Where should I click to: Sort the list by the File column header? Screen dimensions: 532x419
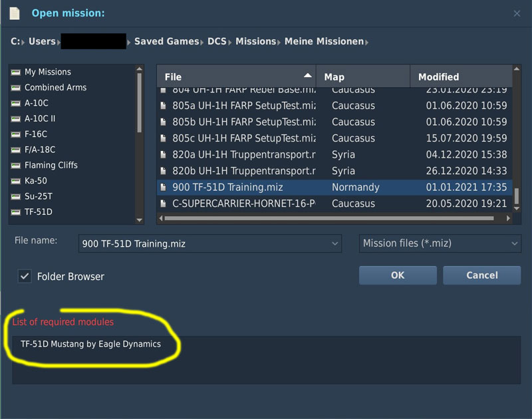[237, 76]
